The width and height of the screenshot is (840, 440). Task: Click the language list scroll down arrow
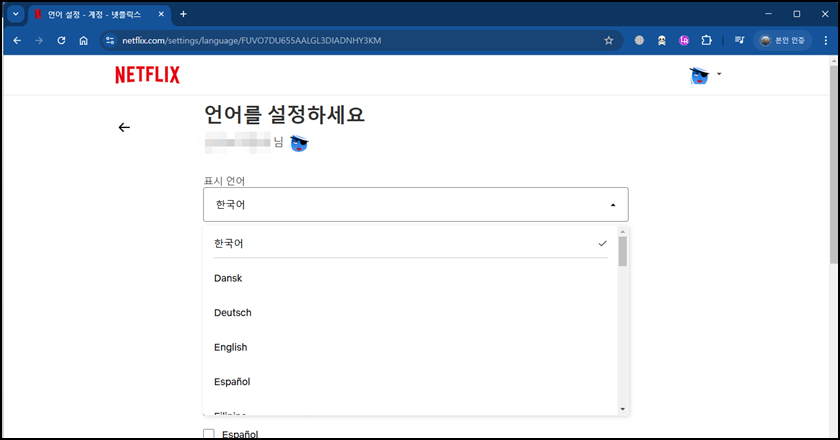622,409
